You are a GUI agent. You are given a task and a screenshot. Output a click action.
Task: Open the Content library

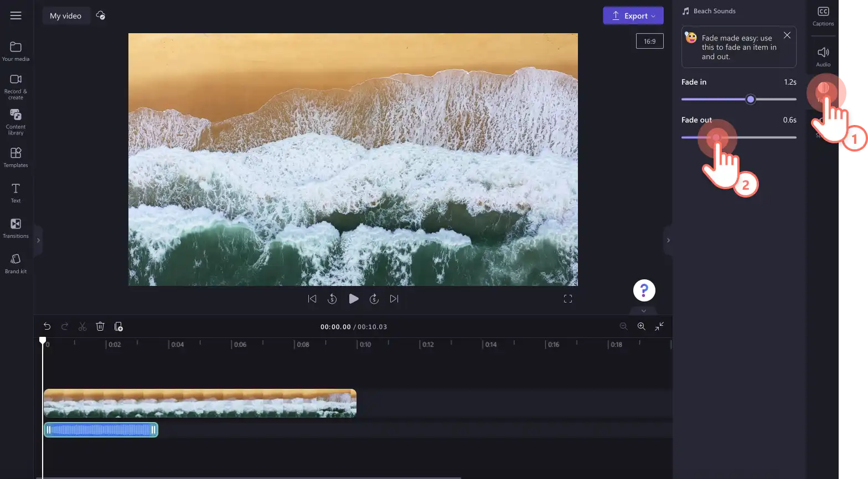click(x=15, y=122)
